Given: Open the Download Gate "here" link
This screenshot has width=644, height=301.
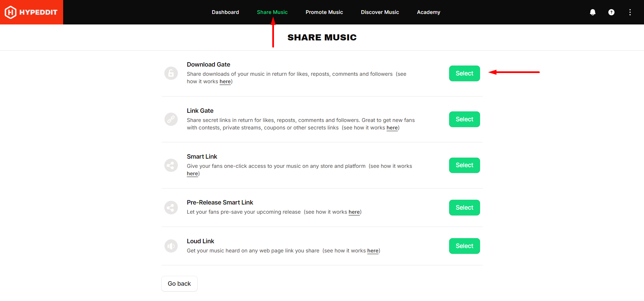Looking at the screenshot, I should point(225,82).
